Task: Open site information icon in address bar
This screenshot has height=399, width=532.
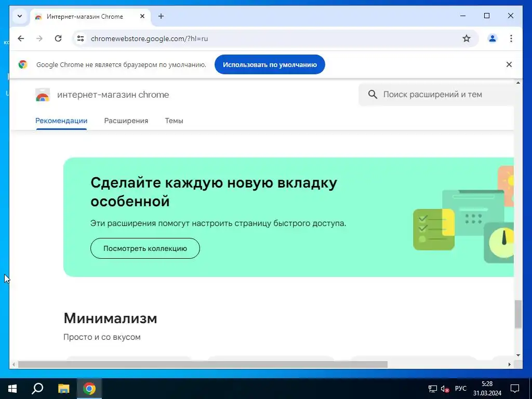Action: click(x=81, y=38)
